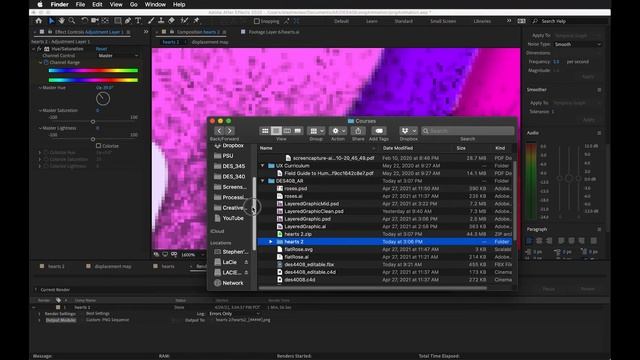The width and height of the screenshot is (640, 360).
Task: Select the Eraser tool
Action: (x=171, y=20)
